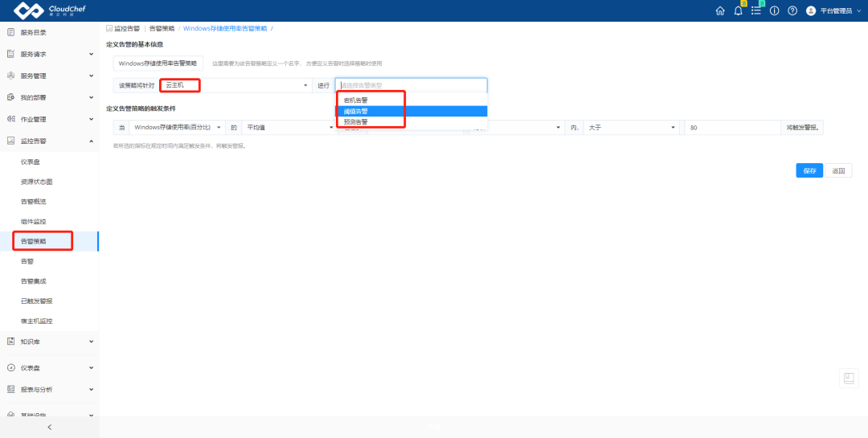Open the Windows存储使用率(百分比) metric dropdown
The image size is (868, 438).
coord(177,127)
